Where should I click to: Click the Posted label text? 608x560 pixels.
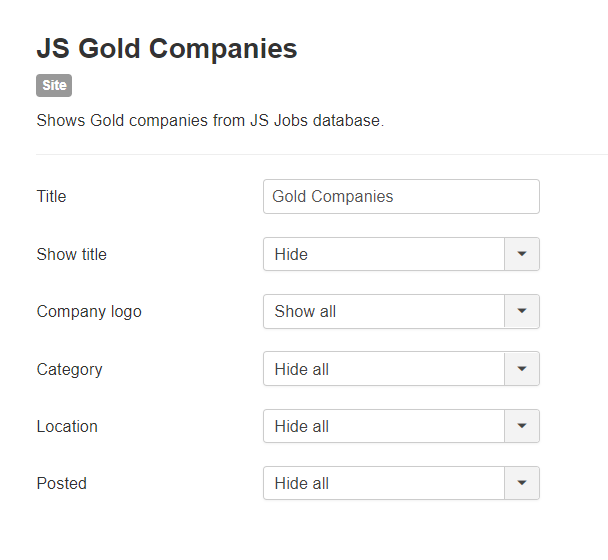tap(61, 483)
